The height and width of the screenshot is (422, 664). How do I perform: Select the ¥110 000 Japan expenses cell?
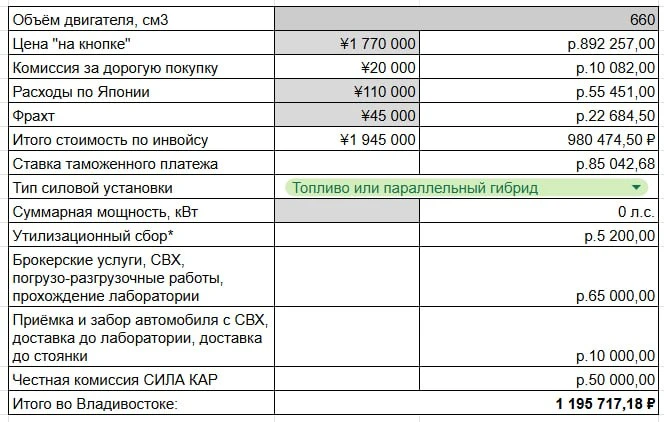(x=347, y=91)
